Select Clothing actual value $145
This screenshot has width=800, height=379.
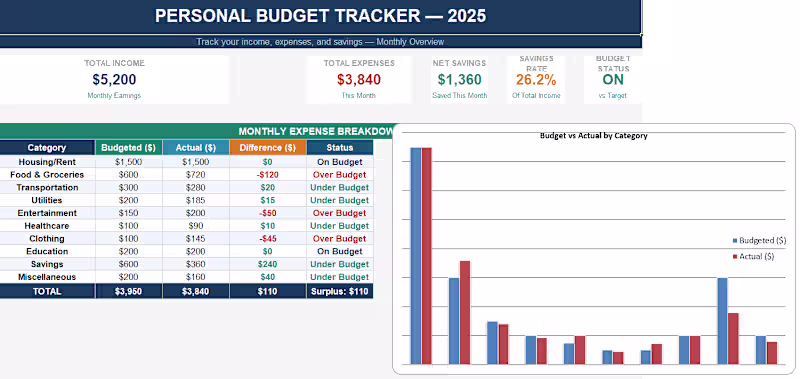195,238
